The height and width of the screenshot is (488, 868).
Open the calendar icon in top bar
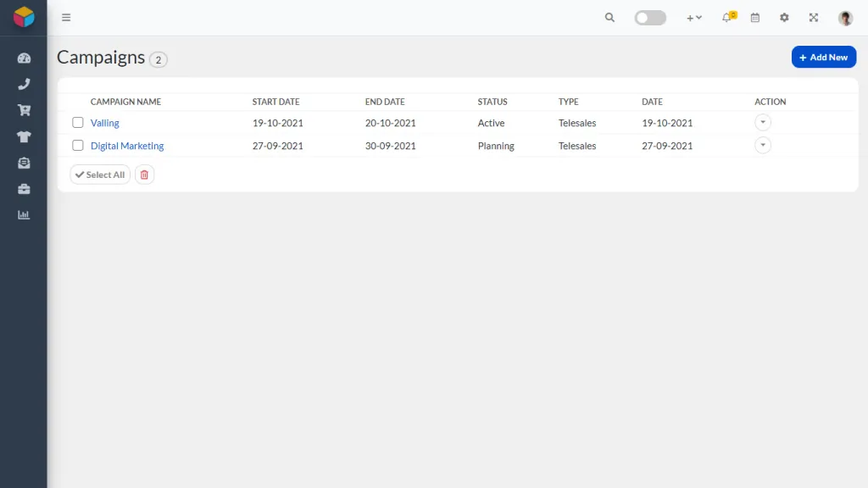coord(755,18)
